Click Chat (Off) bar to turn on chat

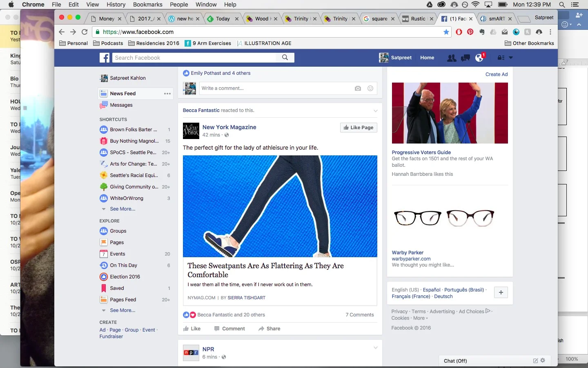455,361
